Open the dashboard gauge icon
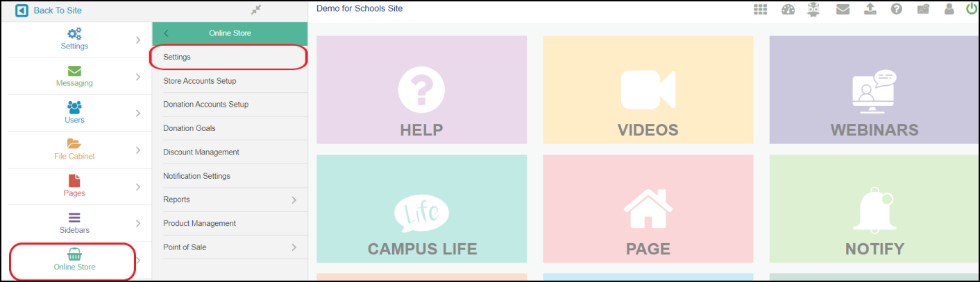The height and width of the screenshot is (282, 980). [x=788, y=10]
